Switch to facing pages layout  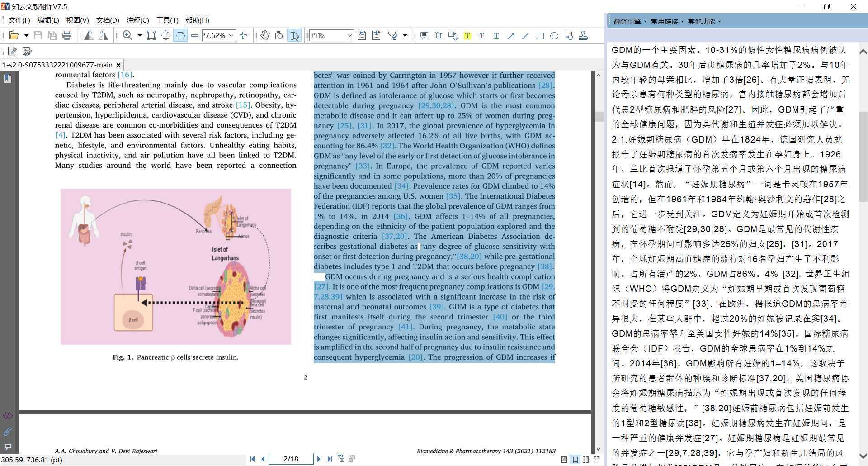pos(586,460)
